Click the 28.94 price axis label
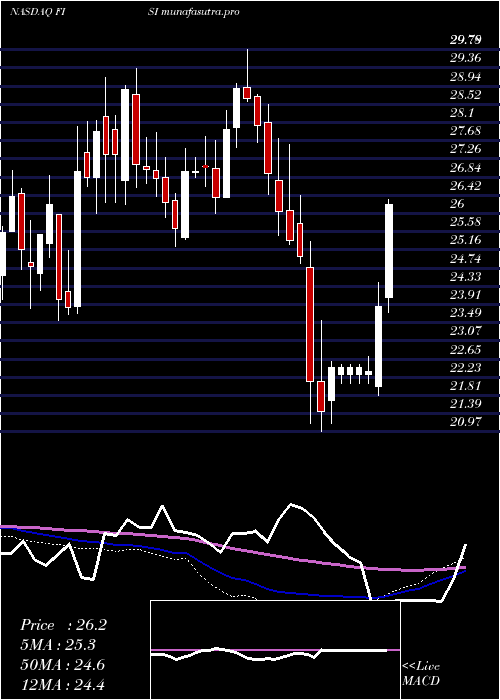 [466, 76]
